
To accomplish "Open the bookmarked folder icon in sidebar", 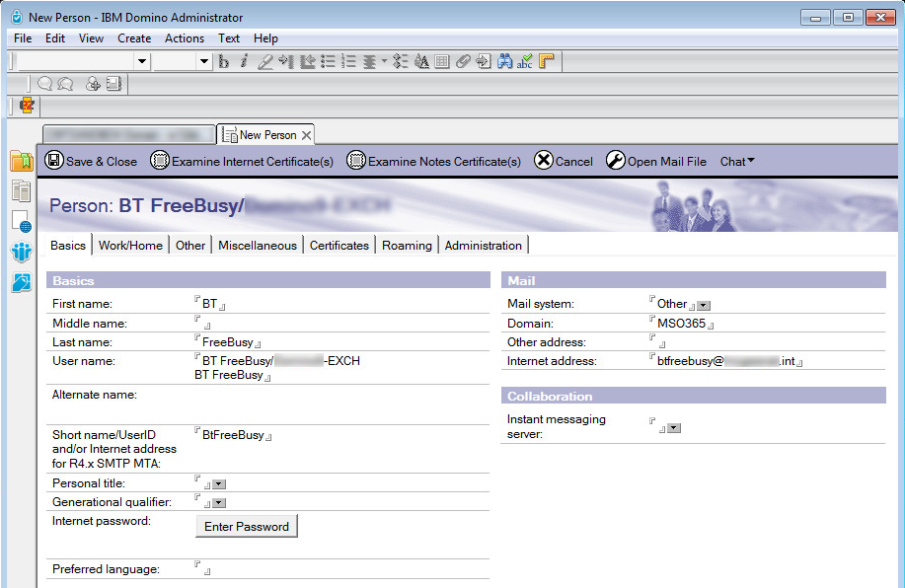I will point(22,161).
